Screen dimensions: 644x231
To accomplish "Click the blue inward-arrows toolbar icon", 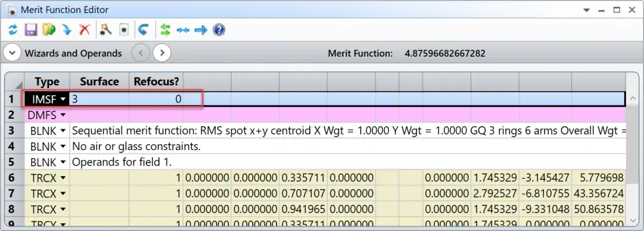I will point(183,30).
